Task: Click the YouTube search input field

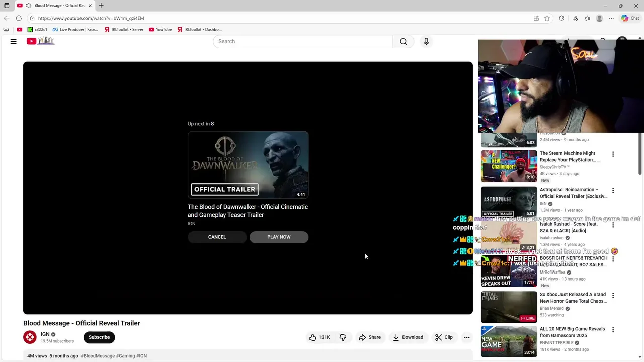Action: 303,41
